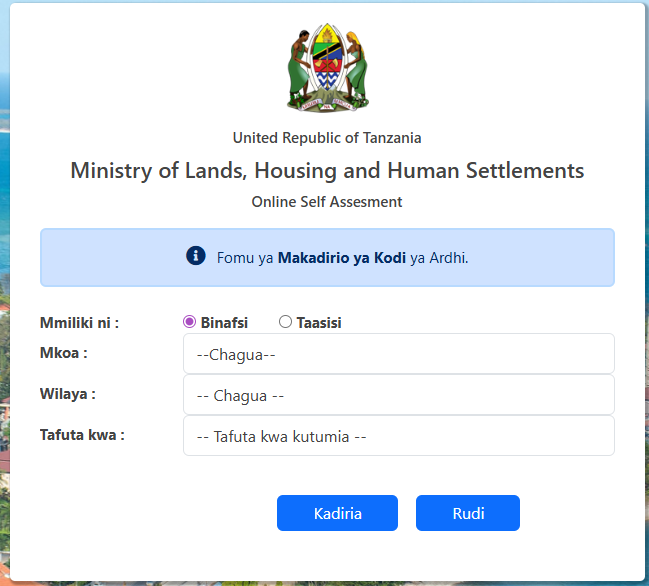Select the Binafsi radio button
Image resolution: width=649 pixels, height=586 pixels.
[x=190, y=322]
